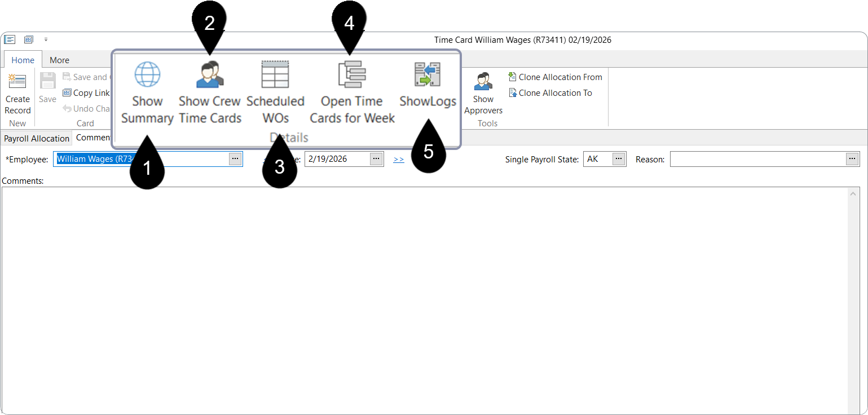Switch to the More ribbon tab
This screenshot has height=415, width=868.
click(x=59, y=60)
